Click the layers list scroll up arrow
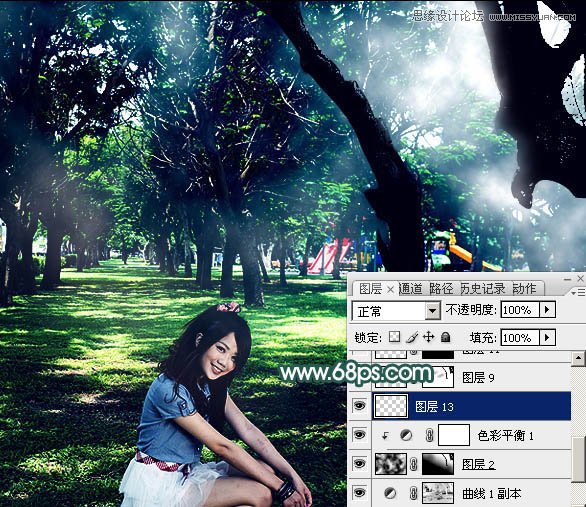Screen dimensions: 586x507 pyautogui.click(x=578, y=358)
